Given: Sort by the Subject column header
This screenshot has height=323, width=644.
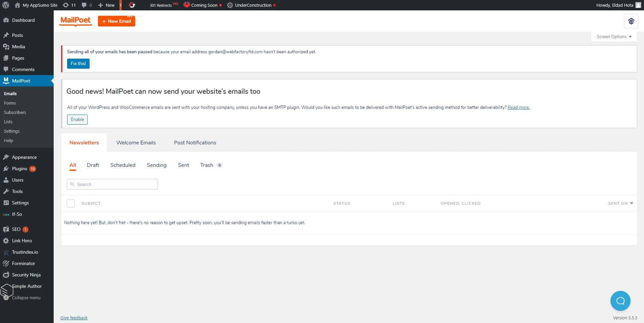Looking at the screenshot, I should [x=91, y=203].
